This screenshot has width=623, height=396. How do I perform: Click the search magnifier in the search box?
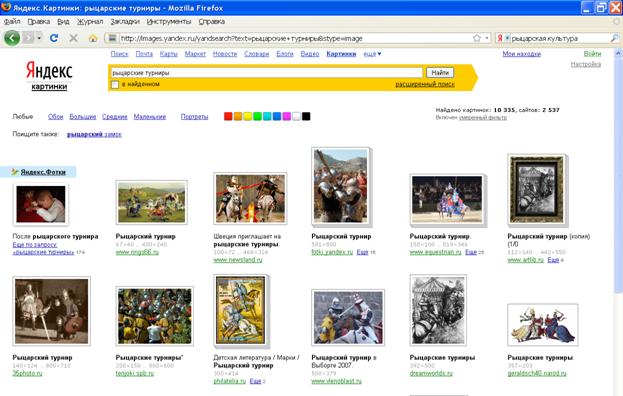point(614,38)
